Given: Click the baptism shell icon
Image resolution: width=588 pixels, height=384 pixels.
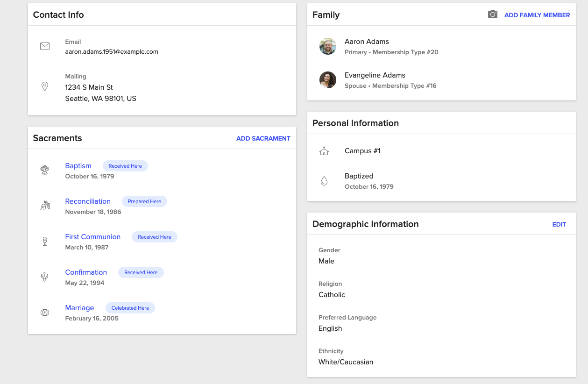Looking at the screenshot, I should pyautogui.click(x=44, y=169).
